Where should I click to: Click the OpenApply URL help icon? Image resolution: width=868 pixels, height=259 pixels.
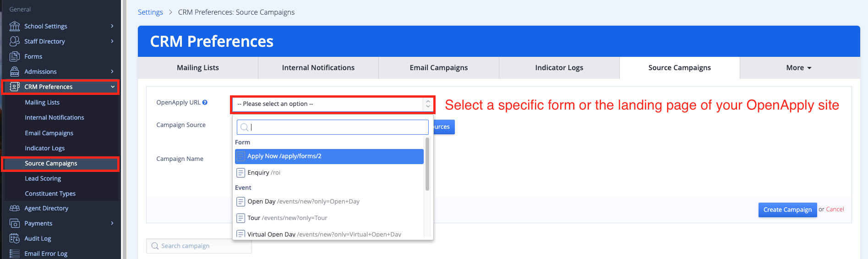pyautogui.click(x=205, y=103)
